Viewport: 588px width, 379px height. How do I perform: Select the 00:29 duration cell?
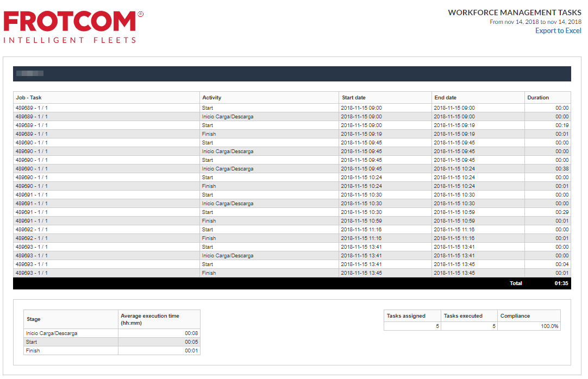click(x=561, y=212)
